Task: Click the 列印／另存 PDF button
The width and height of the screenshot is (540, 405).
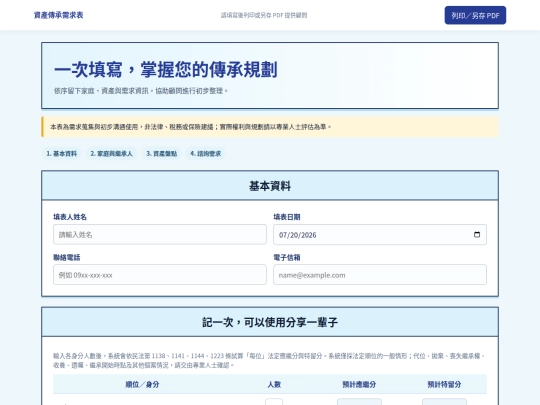Action: [475, 15]
